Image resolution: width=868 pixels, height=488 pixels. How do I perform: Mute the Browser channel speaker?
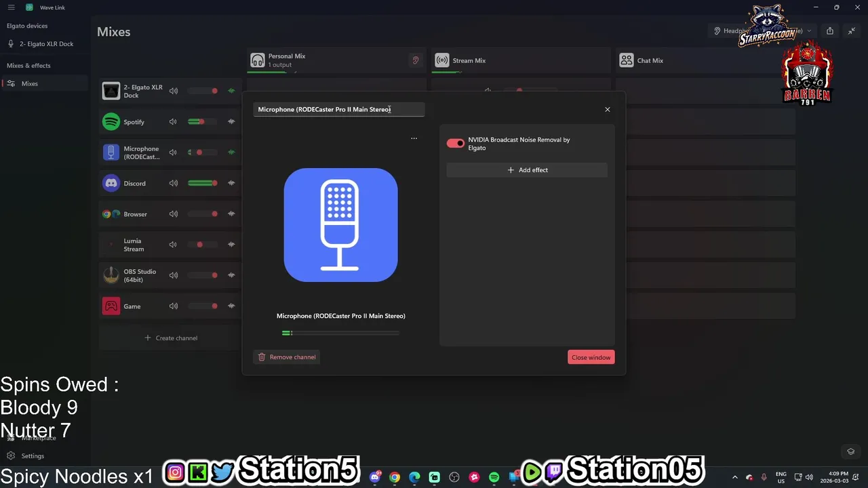tap(174, 214)
